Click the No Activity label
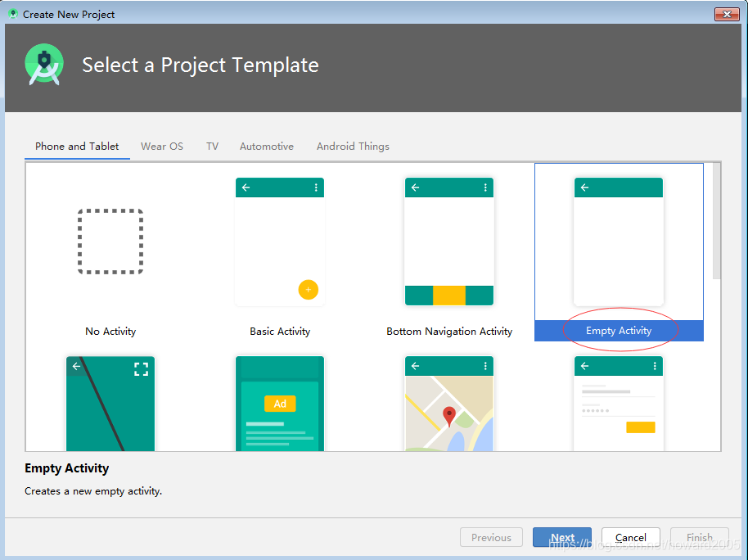 [x=110, y=332]
